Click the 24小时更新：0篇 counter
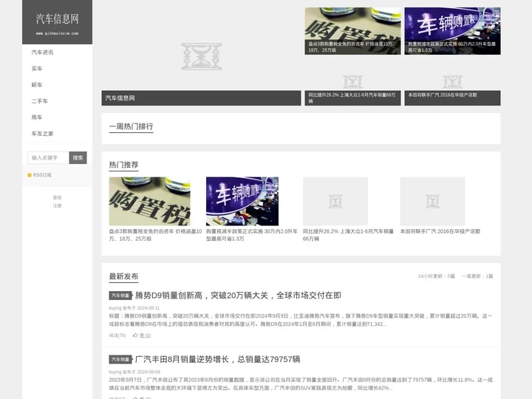Viewport: 532px width, 399px height. 437,276
